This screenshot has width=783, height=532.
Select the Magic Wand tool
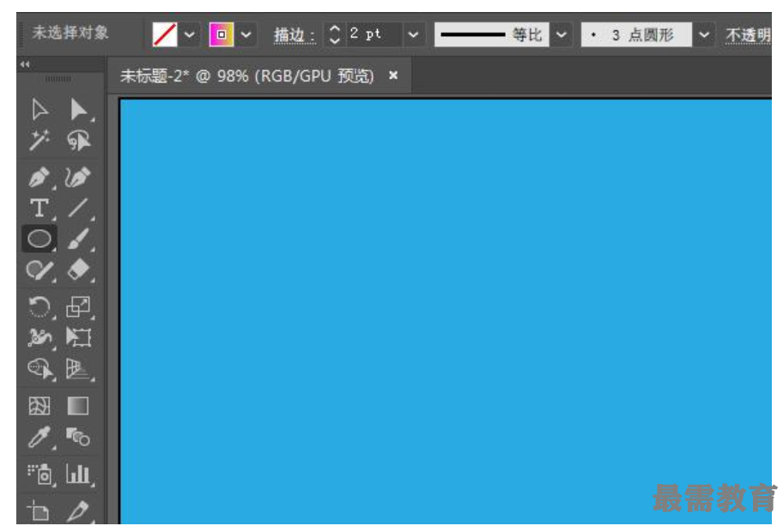click(x=39, y=140)
